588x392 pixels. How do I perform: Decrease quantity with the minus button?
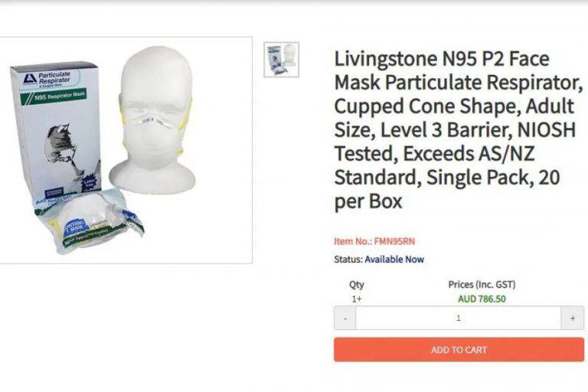tap(345, 318)
